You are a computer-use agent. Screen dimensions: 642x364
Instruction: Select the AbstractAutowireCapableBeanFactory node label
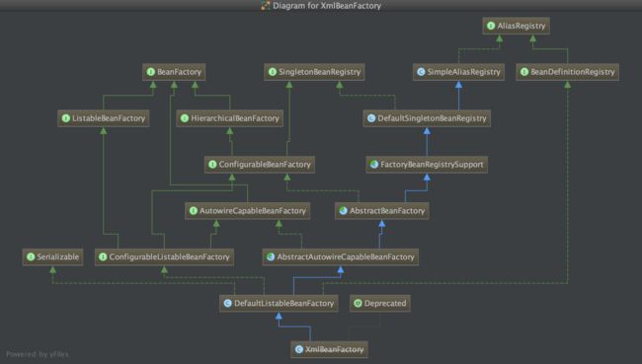pos(346,256)
